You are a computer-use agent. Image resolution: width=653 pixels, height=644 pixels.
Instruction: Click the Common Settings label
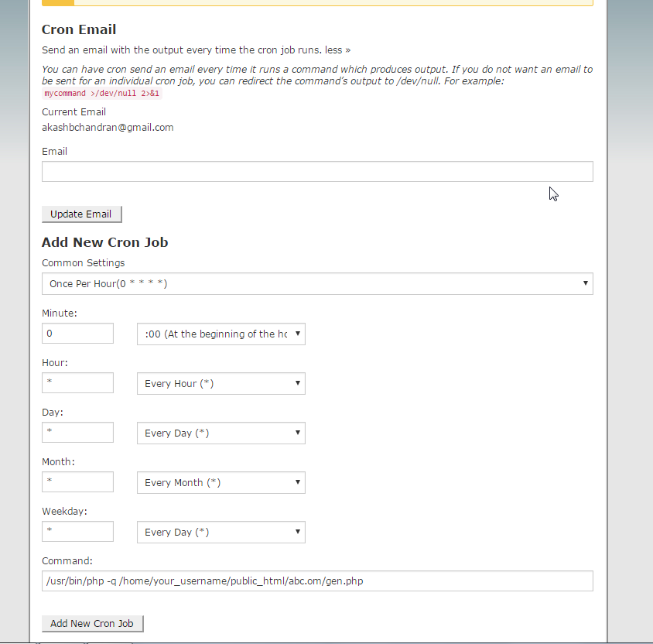coord(84,263)
